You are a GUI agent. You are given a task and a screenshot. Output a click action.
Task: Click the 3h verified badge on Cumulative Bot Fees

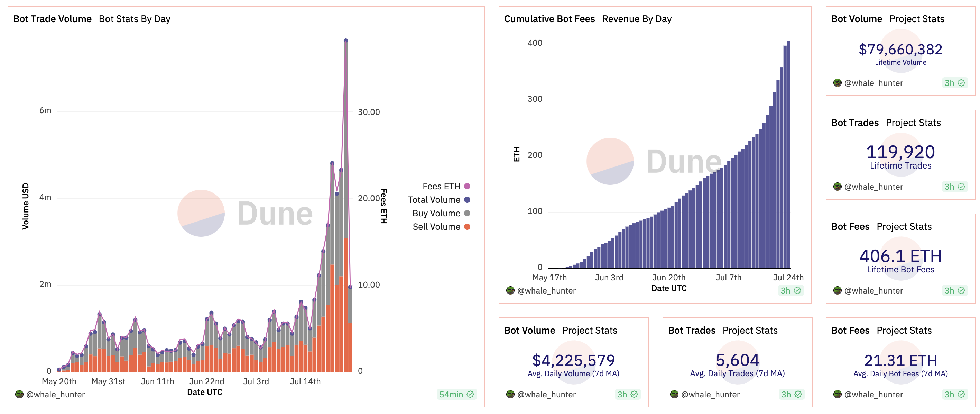tap(791, 291)
